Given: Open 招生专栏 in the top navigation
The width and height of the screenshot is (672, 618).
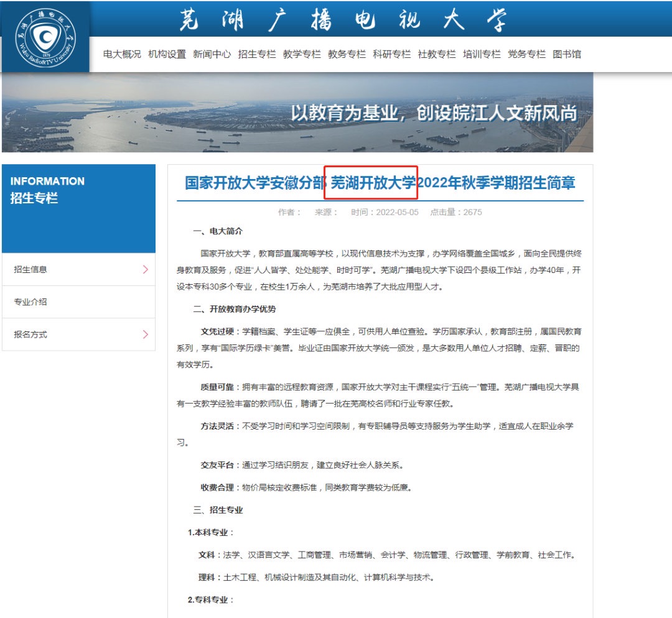Looking at the screenshot, I should [257, 54].
